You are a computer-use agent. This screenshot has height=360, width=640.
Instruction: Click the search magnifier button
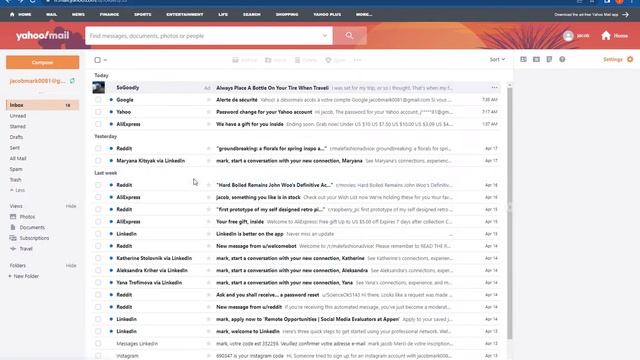[x=349, y=36]
